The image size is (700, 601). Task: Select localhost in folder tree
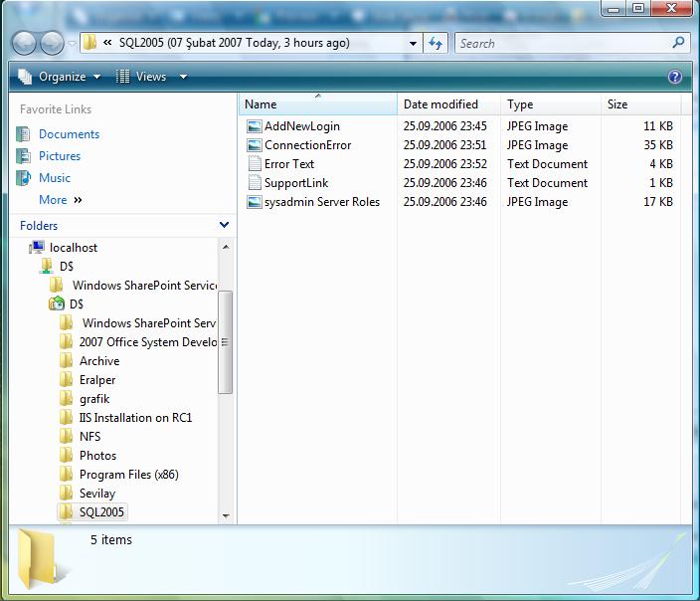[74, 248]
